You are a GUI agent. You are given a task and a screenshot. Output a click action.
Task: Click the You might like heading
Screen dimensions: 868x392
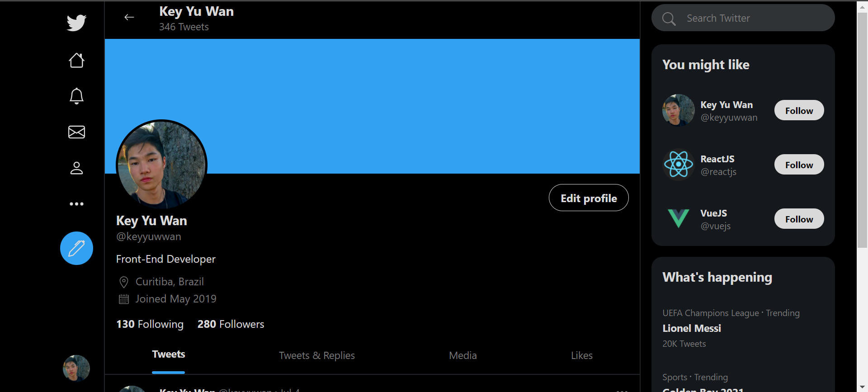706,65
